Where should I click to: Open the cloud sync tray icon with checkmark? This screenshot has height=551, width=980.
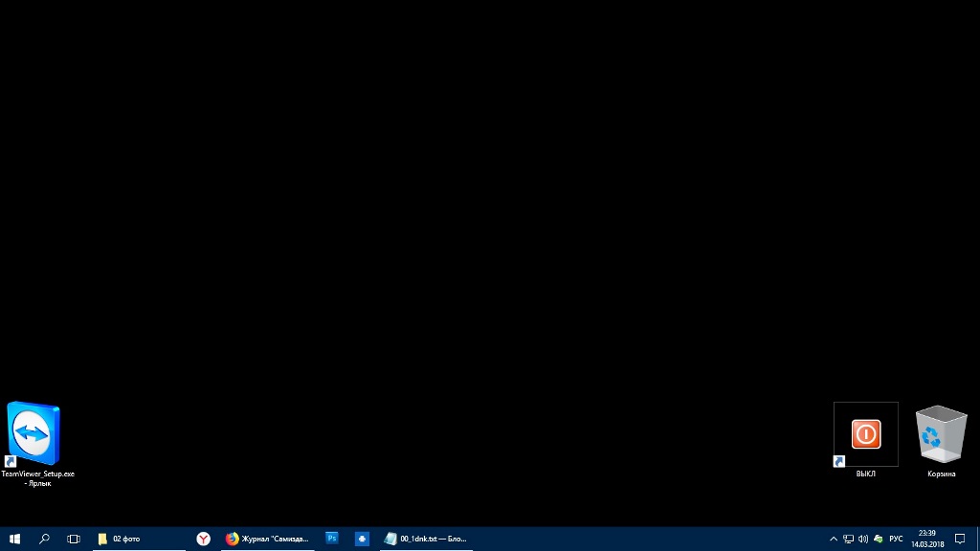click(879, 539)
